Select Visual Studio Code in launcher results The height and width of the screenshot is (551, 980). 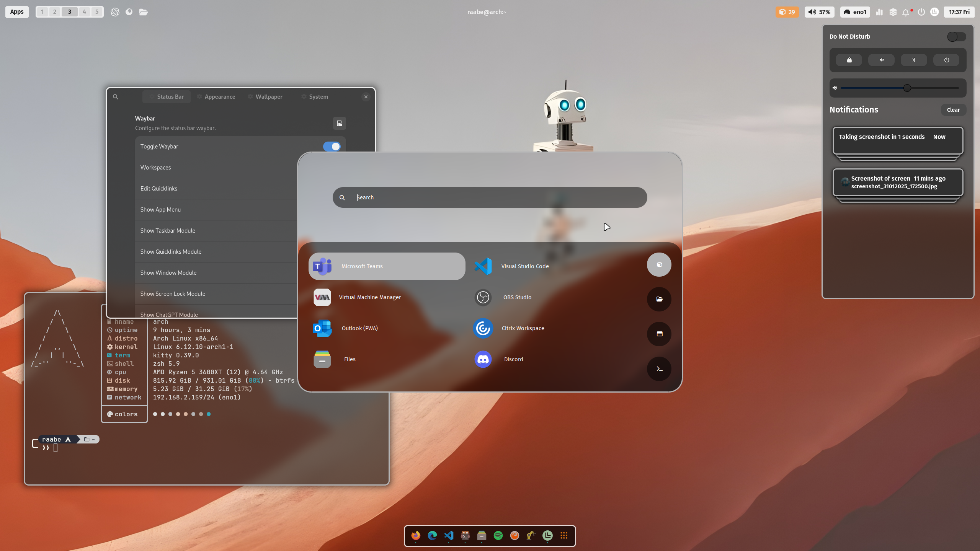[x=524, y=266]
